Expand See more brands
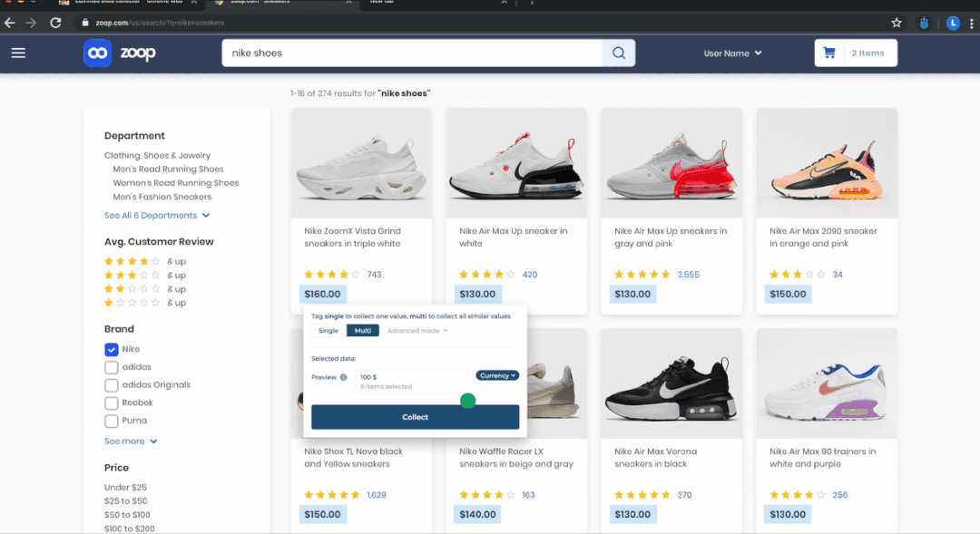Image resolution: width=980 pixels, height=534 pixels. click(131, 441)
